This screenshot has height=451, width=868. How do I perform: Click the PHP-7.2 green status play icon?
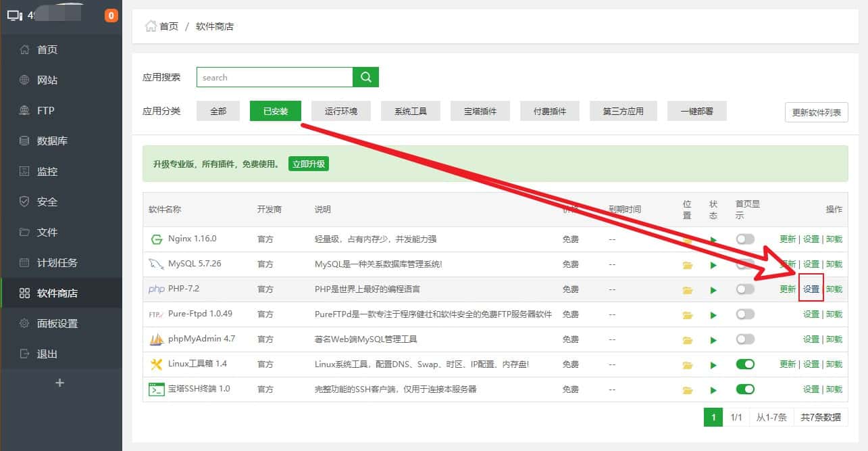coord(713,290)
